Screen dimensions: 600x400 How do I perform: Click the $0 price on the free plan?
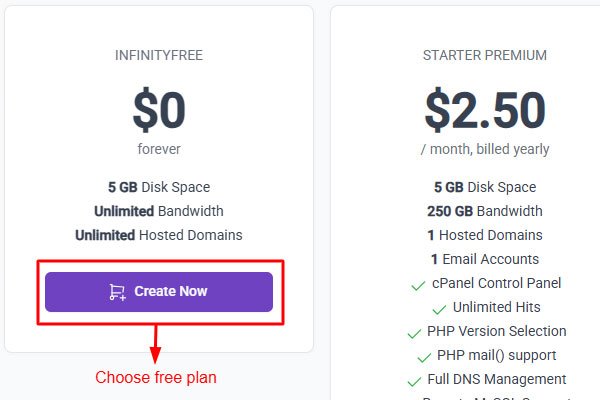159,111
